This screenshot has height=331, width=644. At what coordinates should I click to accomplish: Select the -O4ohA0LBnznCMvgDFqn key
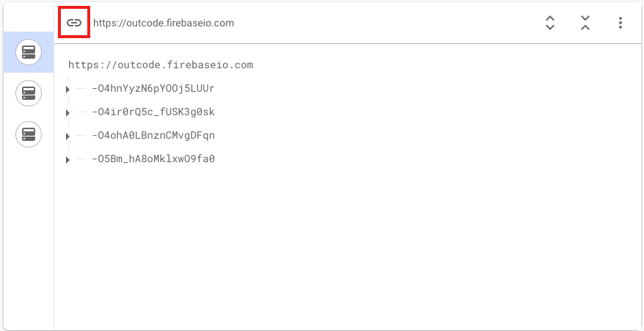pyautogui.click(x=153, y=136)
